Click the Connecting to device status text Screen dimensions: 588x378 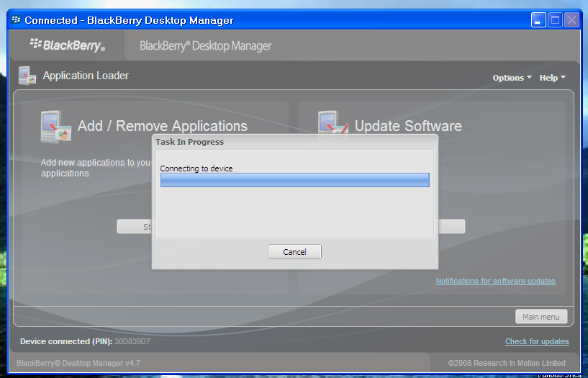pos(196,168)
